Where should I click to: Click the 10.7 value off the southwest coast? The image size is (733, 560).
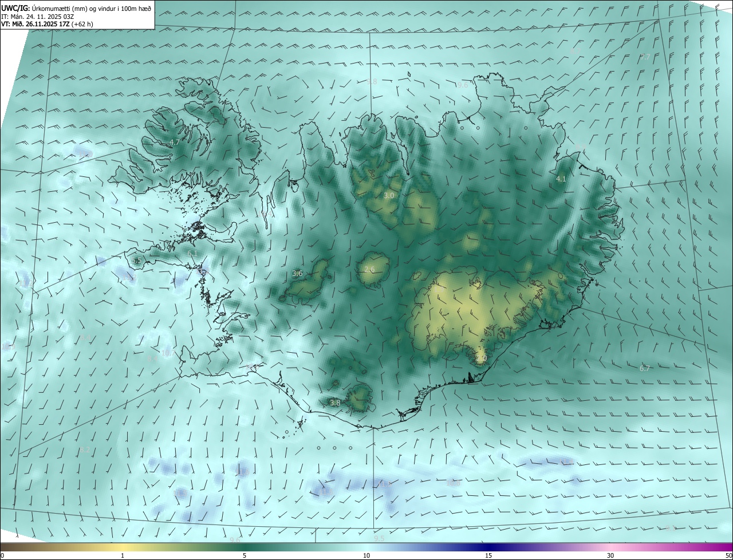click(167, 353)
